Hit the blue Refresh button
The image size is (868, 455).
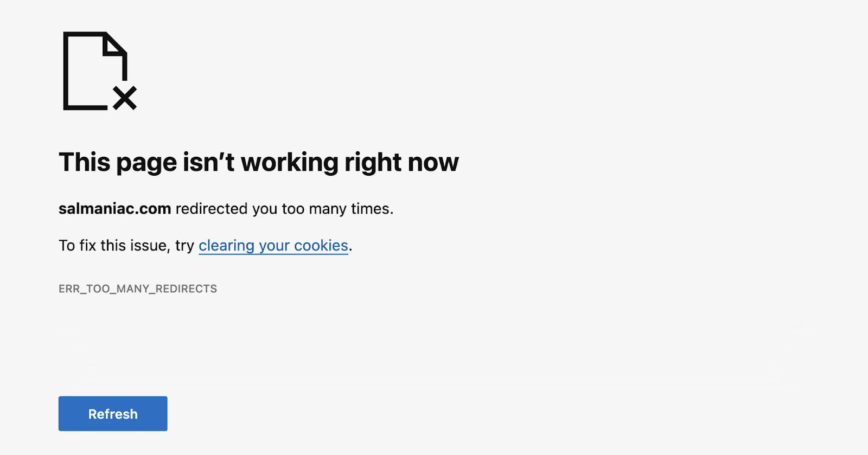(113, 414)
